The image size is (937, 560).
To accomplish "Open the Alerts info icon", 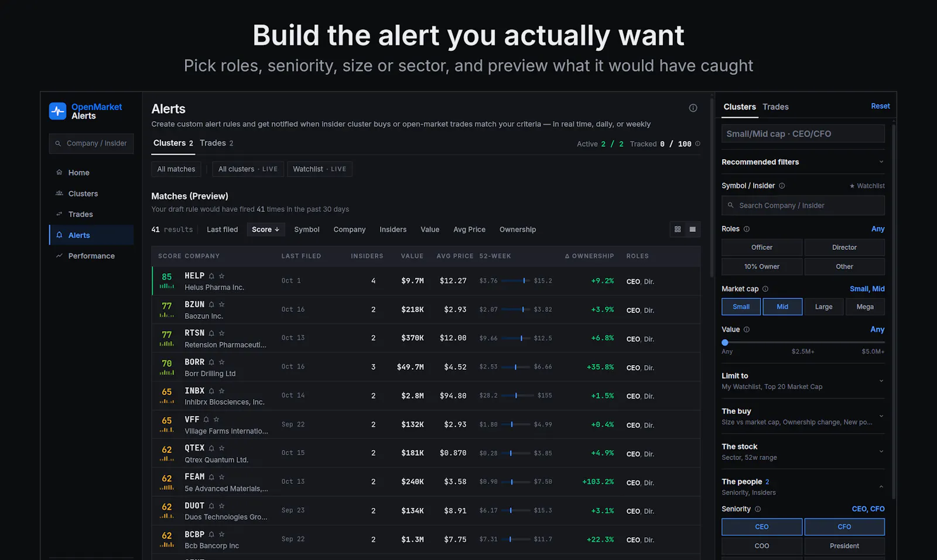I will (x=693, y=108).
